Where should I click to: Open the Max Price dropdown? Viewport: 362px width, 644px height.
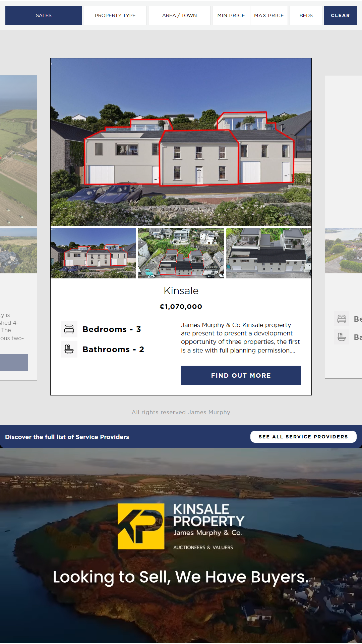coord(269,15)
